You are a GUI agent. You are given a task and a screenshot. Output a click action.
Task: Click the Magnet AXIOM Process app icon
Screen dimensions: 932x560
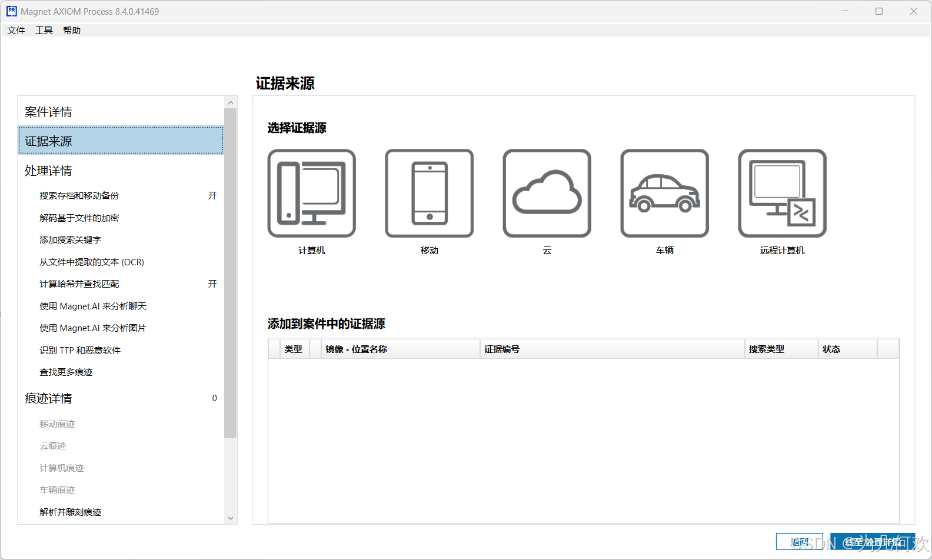(11, 11)
